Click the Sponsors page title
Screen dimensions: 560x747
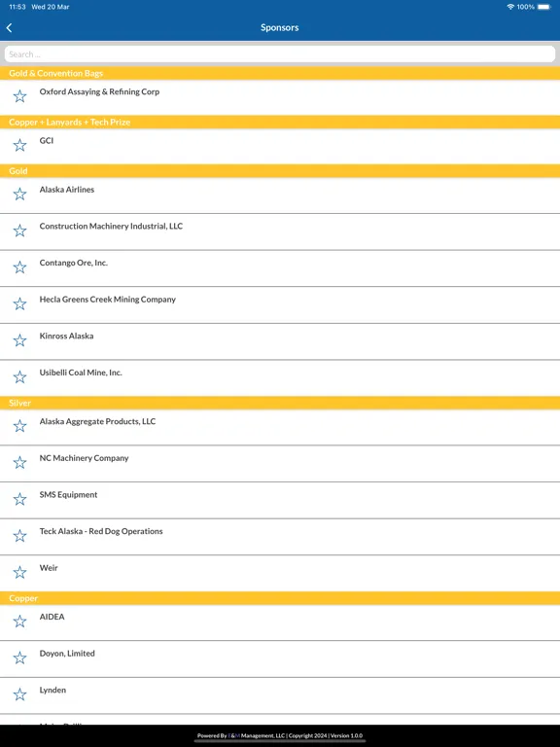pyautogui.click(x=280, y=27)
